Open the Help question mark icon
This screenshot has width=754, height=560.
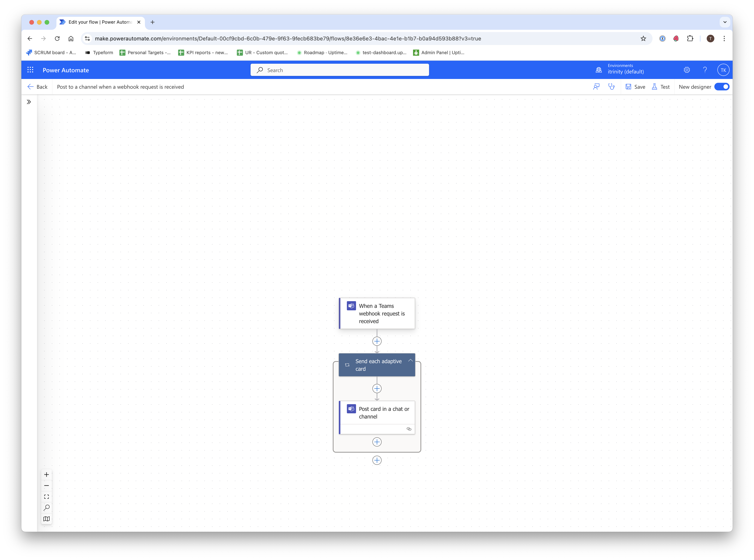705,70
